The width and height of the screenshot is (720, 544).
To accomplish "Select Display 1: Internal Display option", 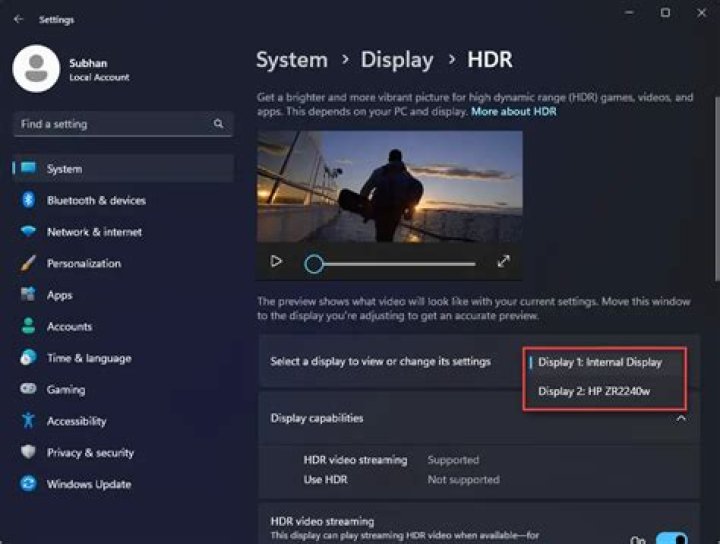I will (x=599, y=362).
